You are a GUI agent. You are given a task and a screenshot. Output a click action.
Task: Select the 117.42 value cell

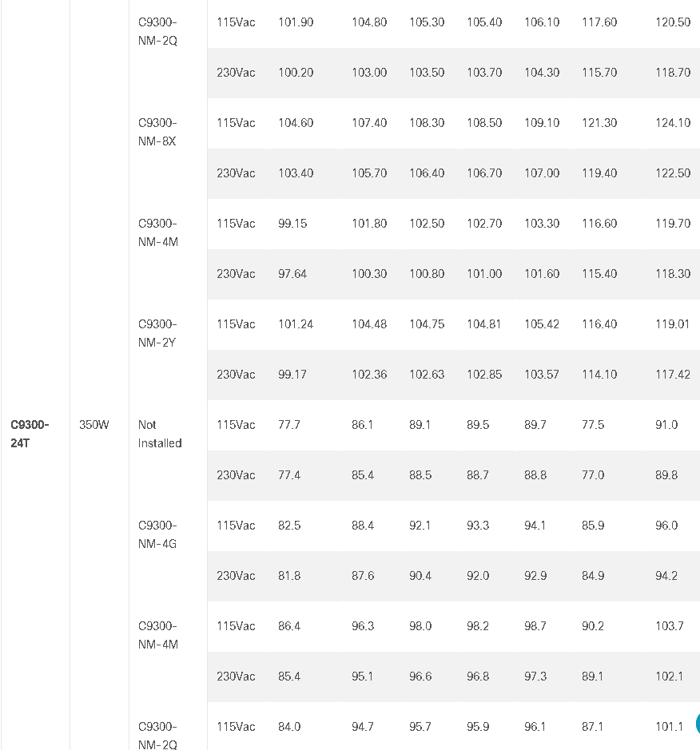coord(673,375)
